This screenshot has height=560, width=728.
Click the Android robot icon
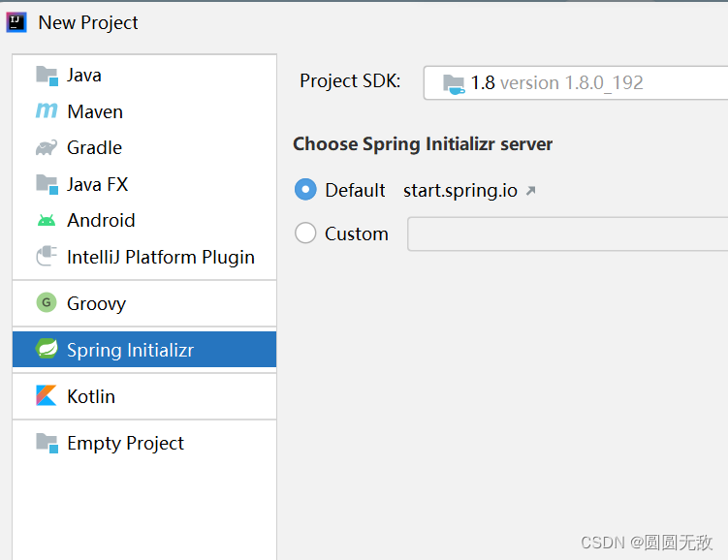pyautogui.click(x=47, y=220)
